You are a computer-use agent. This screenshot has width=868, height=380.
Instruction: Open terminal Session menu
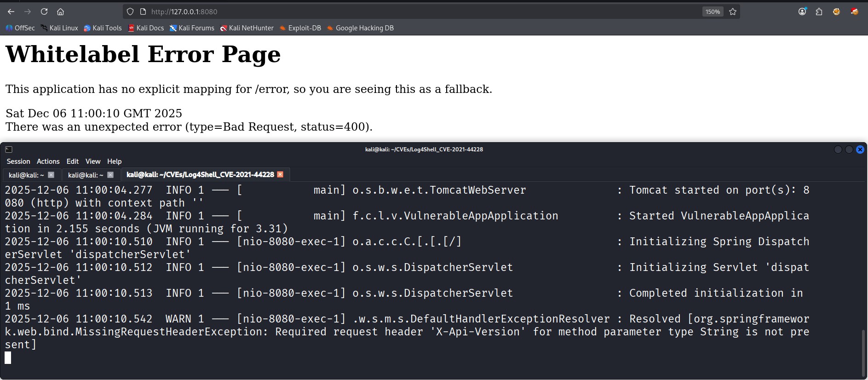pos(18,161)
